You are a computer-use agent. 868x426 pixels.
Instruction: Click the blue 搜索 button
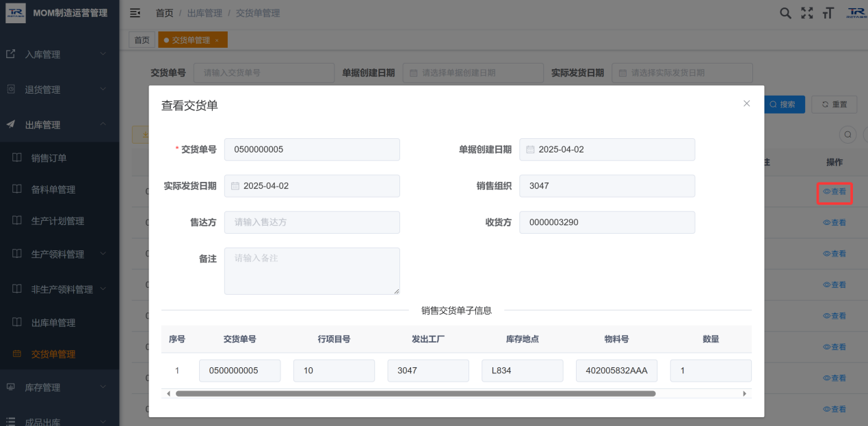[784, 105]
